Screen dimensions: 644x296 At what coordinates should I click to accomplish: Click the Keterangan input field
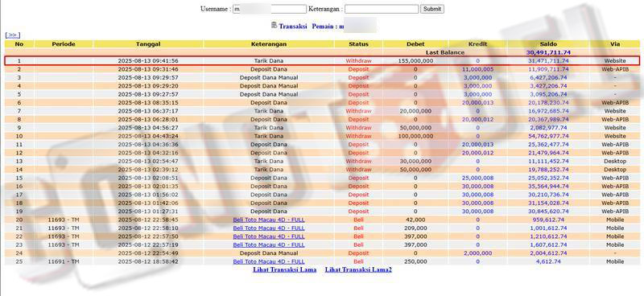coord(382,9)
